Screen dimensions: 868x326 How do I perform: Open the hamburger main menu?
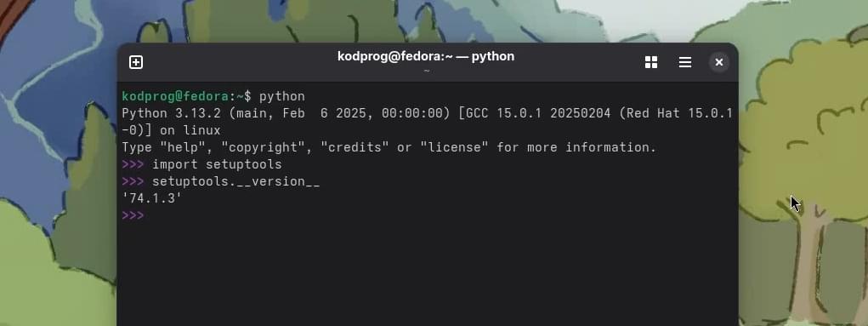point(684,62)
